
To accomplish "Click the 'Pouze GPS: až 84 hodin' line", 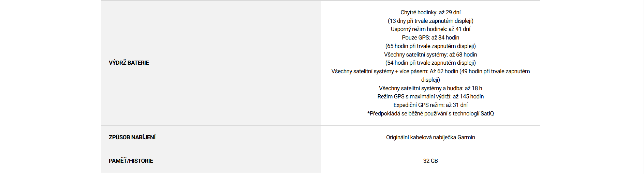I will tap(430, 37).
